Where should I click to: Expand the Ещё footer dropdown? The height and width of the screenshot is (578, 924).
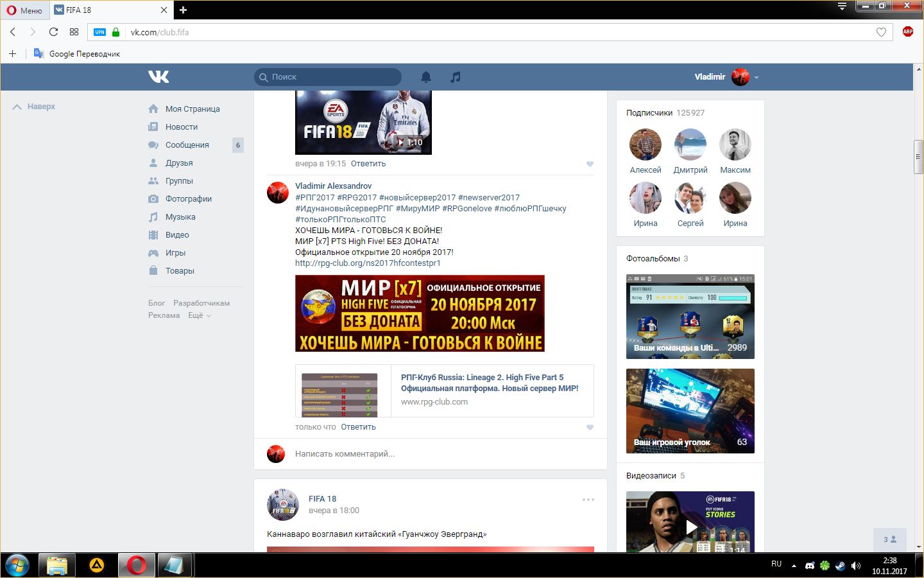pyautogui.click(x=200, y=315)
